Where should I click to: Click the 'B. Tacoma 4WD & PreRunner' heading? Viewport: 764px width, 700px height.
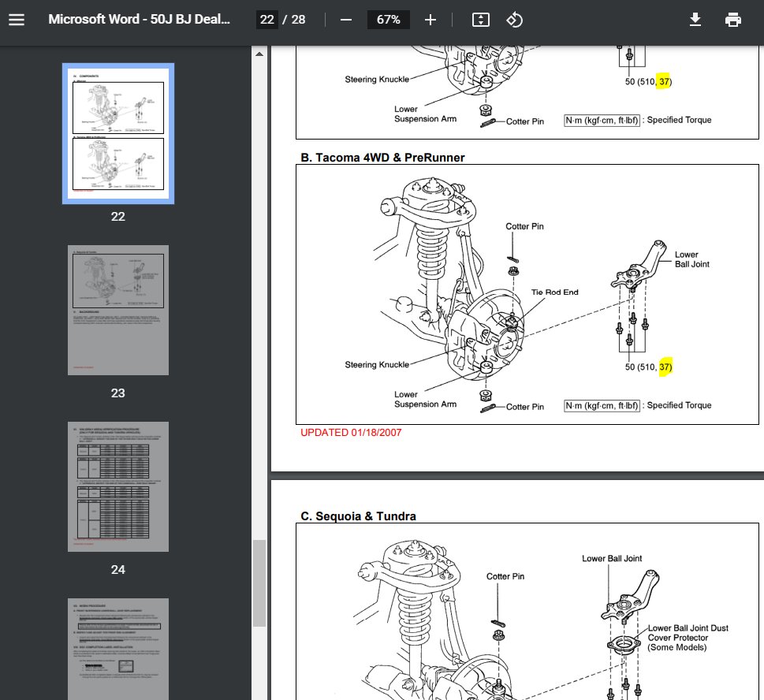[x=382, y=158]
